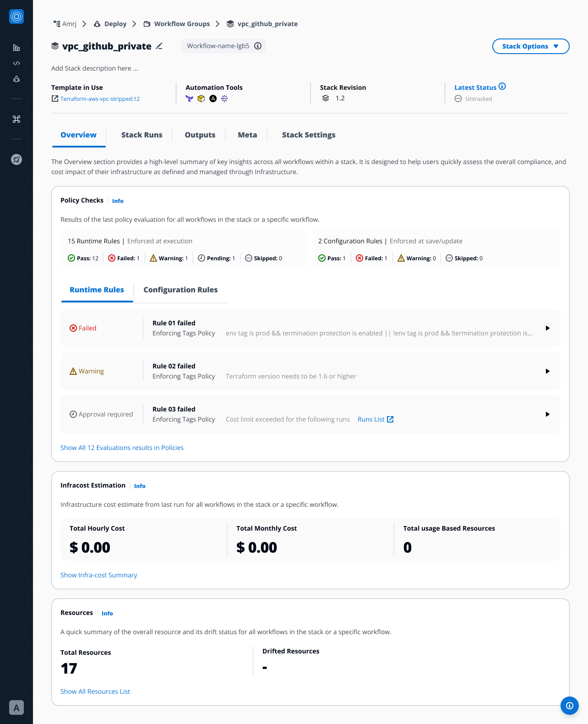This screenshot has width=588, height=724.
Task: Expand the Rule 01 failed row
Action: click(x=547, y=328)
